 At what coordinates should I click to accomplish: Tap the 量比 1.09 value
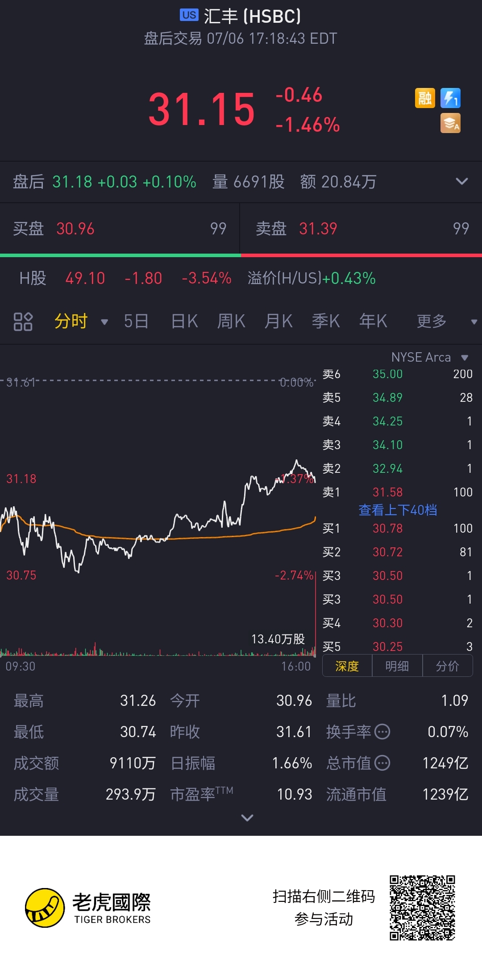point(455,701)
